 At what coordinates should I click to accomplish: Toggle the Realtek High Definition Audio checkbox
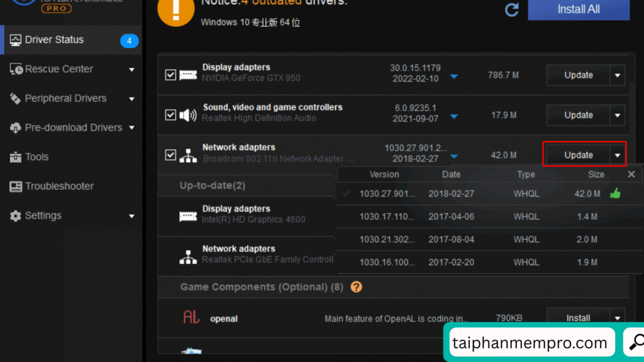pyautogui.click(x=170, y=115)
